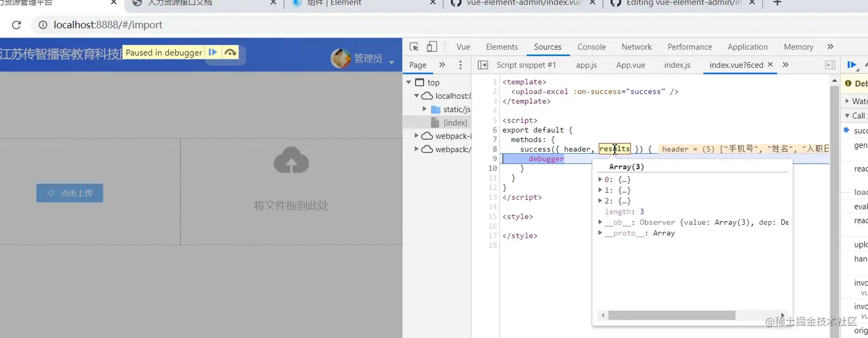
Task: Open the app.js editor tab
Action: click(587, 65)
